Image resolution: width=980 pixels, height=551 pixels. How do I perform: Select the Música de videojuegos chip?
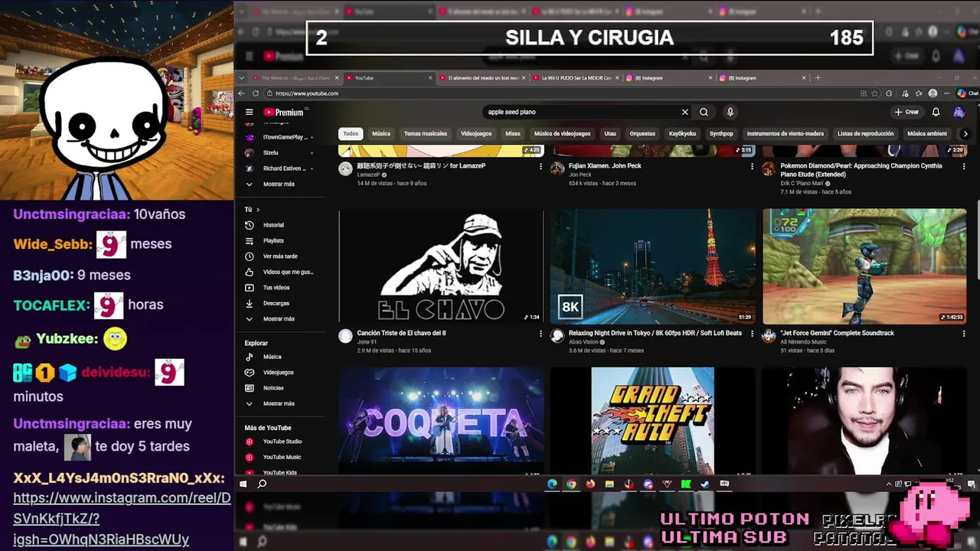click(x=562, y=134)
